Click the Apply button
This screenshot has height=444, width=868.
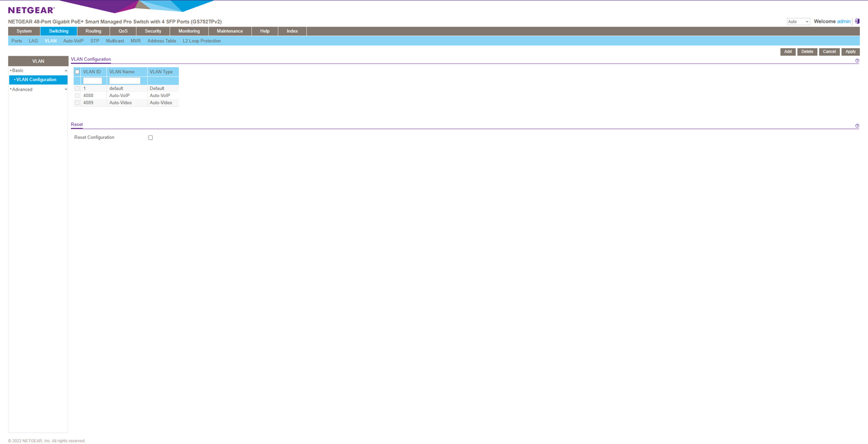pyautogui.click(x=850, y=52)
